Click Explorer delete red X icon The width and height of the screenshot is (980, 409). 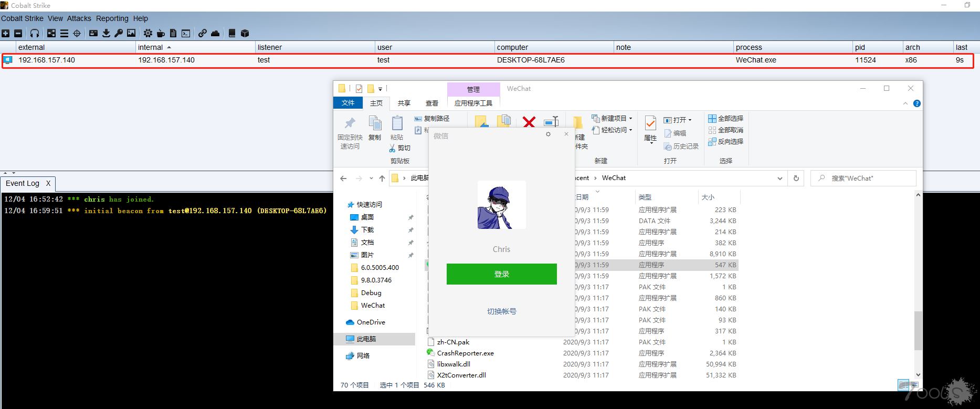[529, 122]
